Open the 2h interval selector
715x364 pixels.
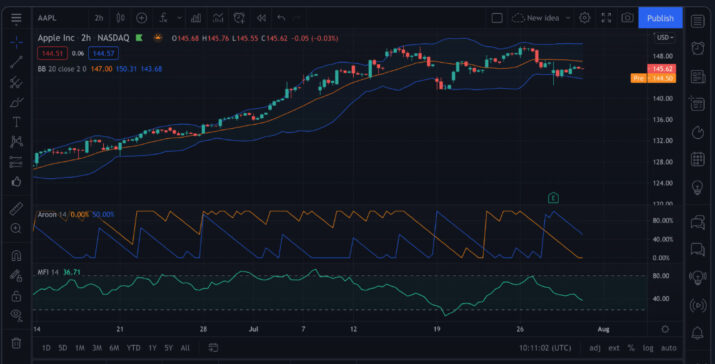coord(99,18)
